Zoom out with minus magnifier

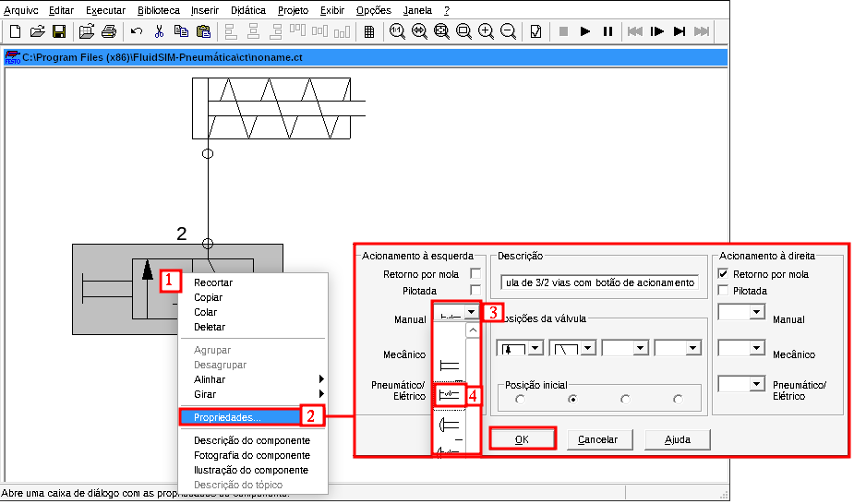pyautogui.click(x=508, y=31)
